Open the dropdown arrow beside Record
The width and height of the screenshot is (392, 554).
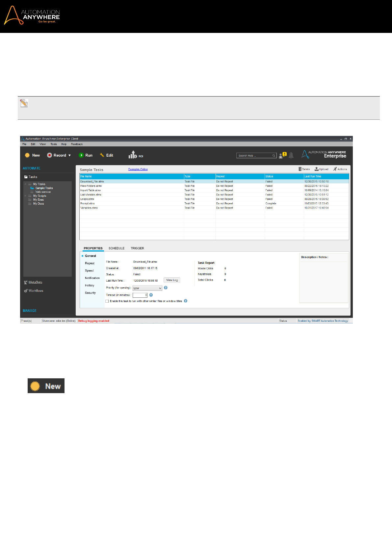(69, 156)
